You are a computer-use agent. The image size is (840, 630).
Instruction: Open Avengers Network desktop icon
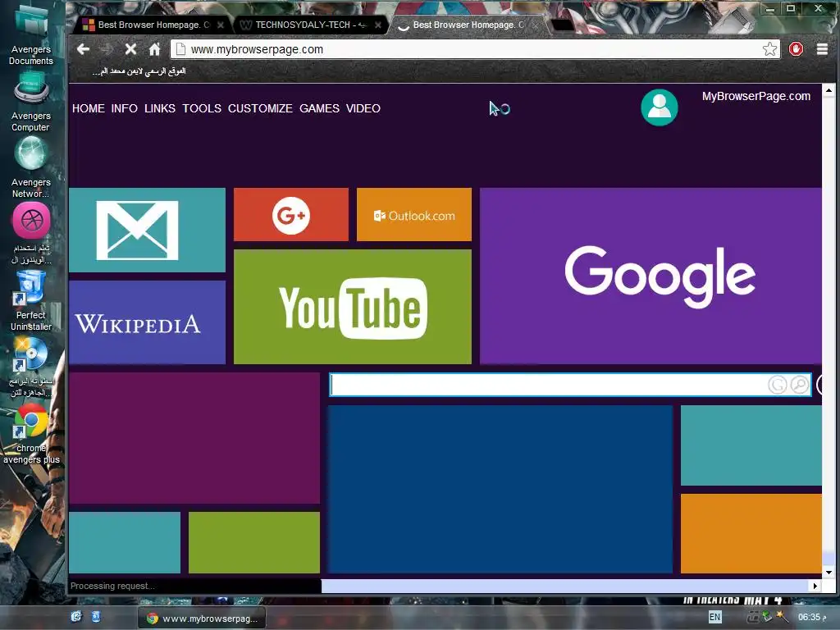[x=31, y=167]
